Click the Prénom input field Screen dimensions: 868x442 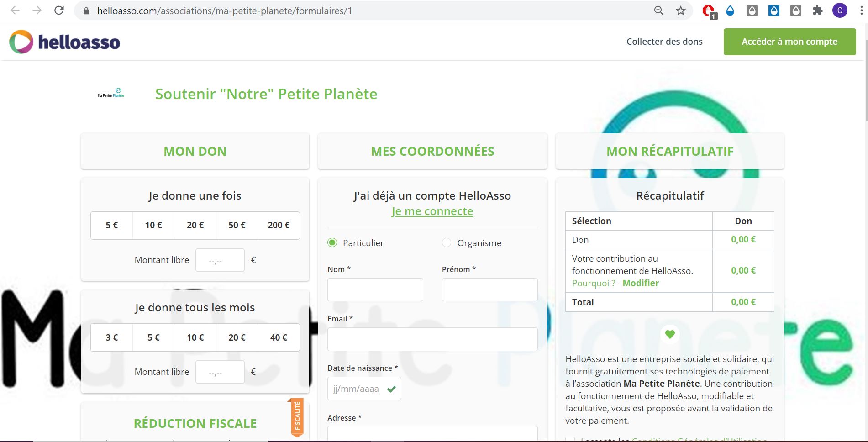pos(489,289)
